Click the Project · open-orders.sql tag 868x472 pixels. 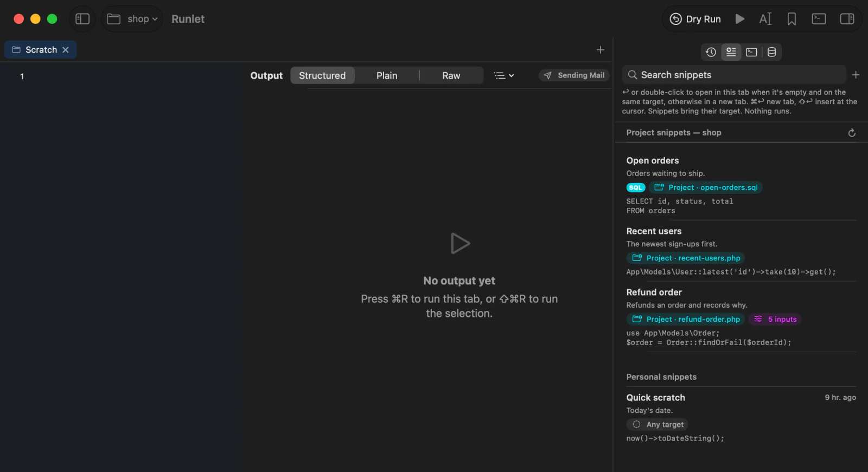[x=706, y=188]
